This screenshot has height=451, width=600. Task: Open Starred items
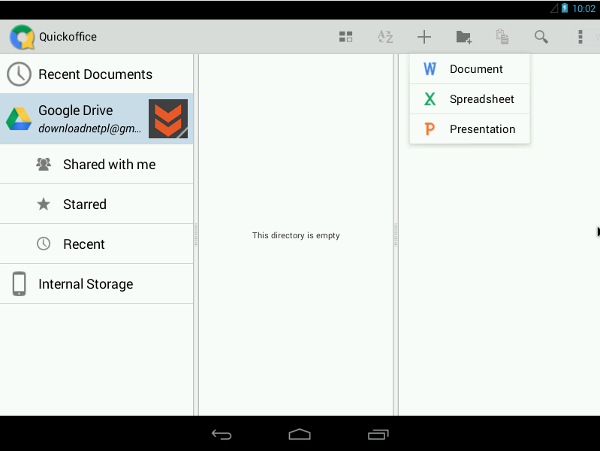point(96,204)
